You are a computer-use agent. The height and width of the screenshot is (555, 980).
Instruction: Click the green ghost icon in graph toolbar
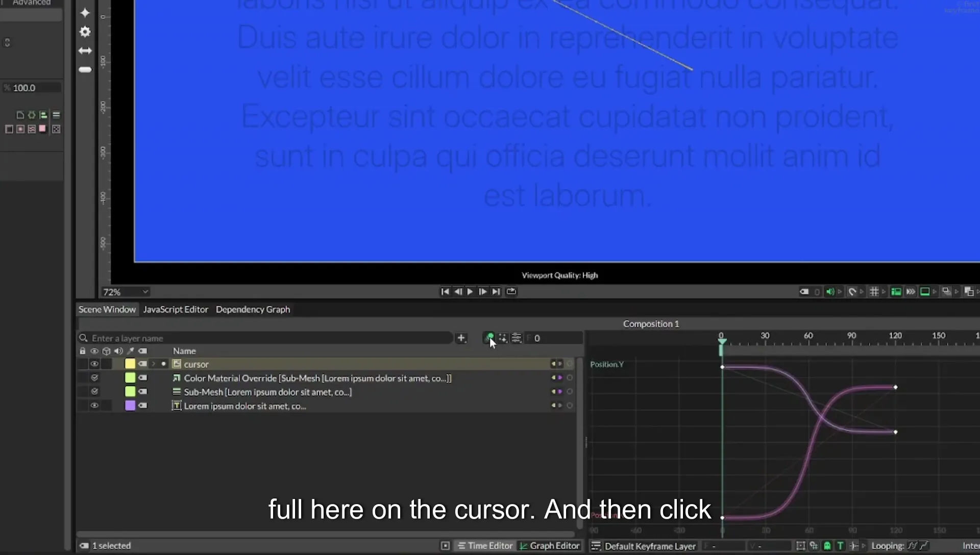point(827,546)
